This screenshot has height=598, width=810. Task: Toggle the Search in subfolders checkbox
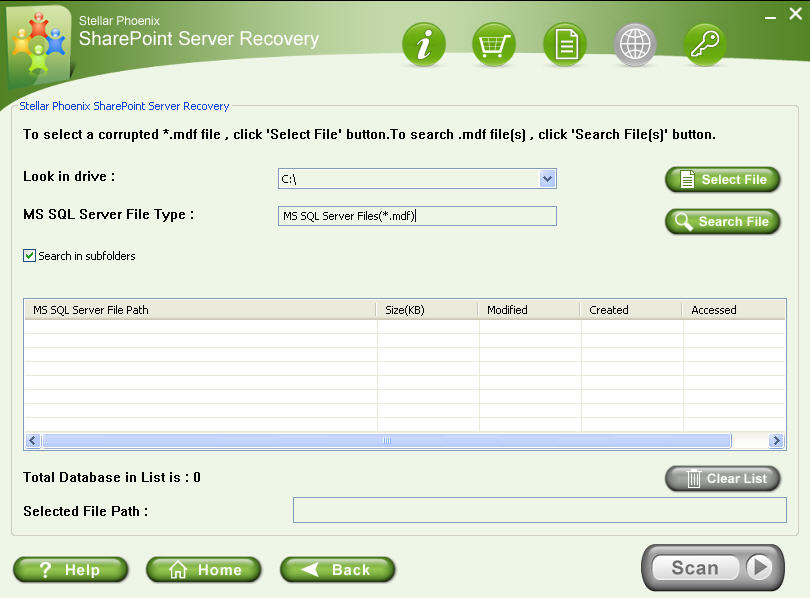coord(29,256)
